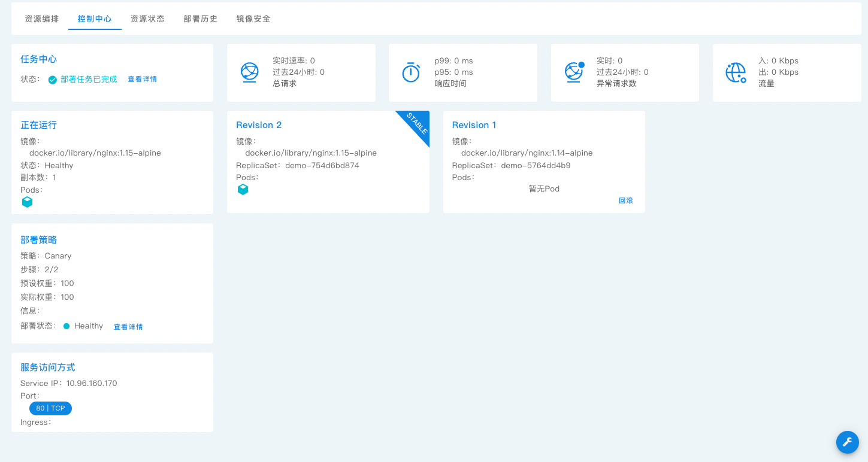Click the wrench floating tool button
868x462 pixels.
[847, 442]
